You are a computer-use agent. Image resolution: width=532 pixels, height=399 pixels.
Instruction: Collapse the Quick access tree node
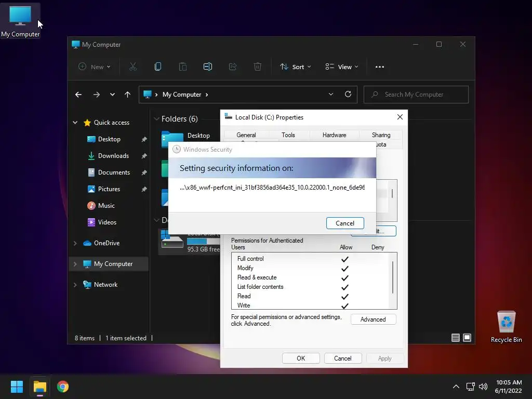(75, 123)
